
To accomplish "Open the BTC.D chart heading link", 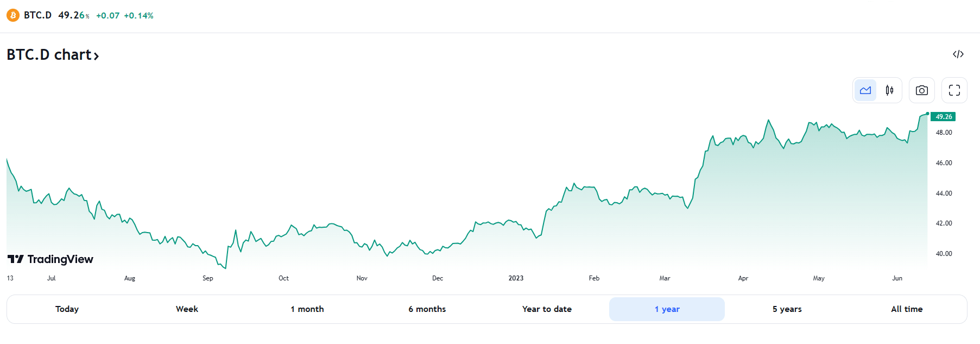I will pos(53,55).
